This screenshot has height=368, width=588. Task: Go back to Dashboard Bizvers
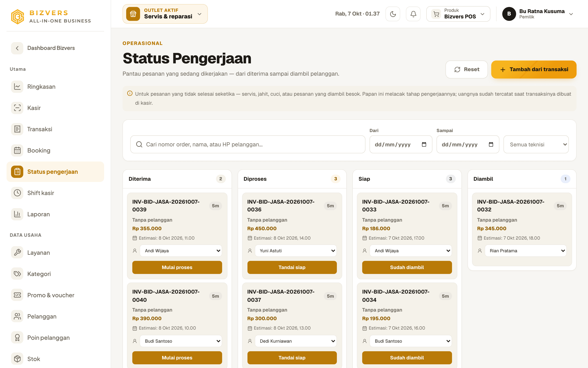pos(55,48)
